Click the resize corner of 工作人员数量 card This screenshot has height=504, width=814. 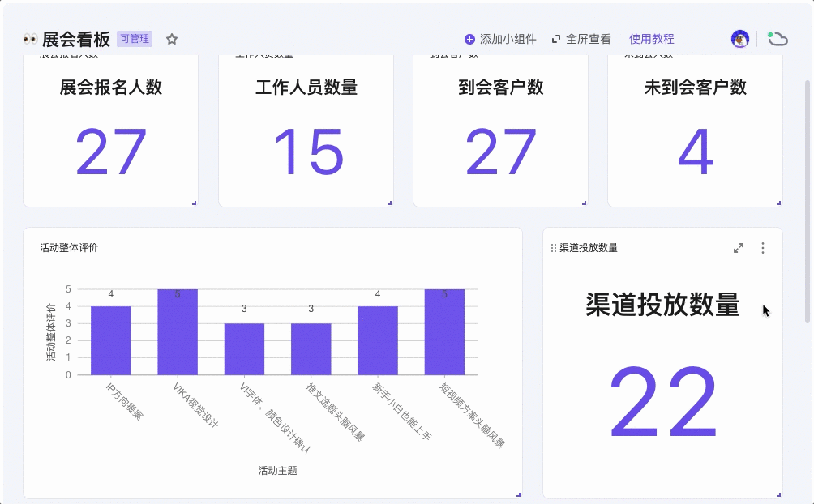click(390, 203)
